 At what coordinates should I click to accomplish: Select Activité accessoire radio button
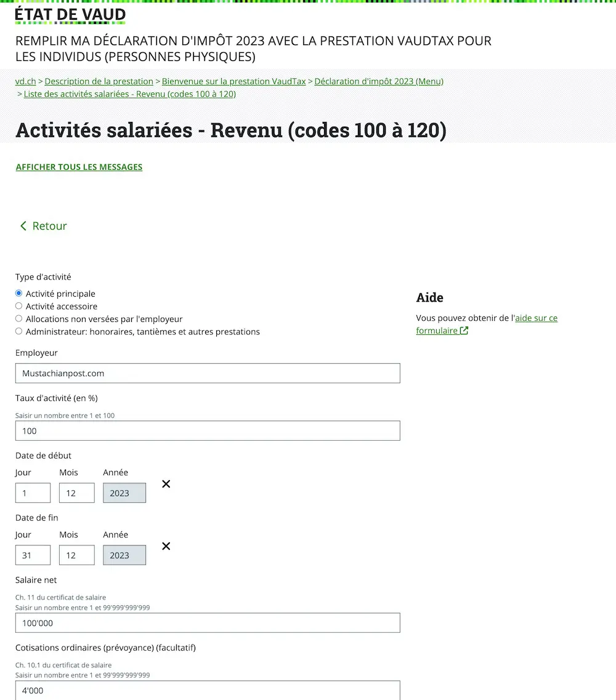pos(18,306)
